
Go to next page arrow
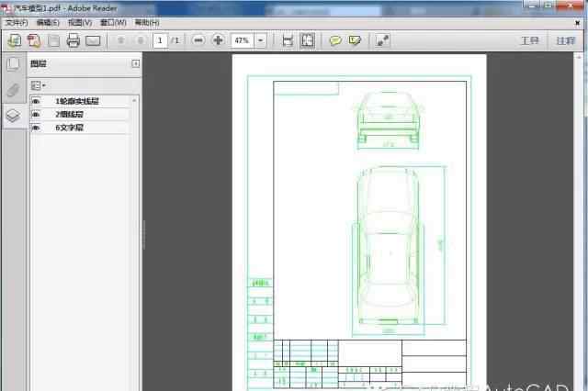pyautogui.click(x=141, y=40)
